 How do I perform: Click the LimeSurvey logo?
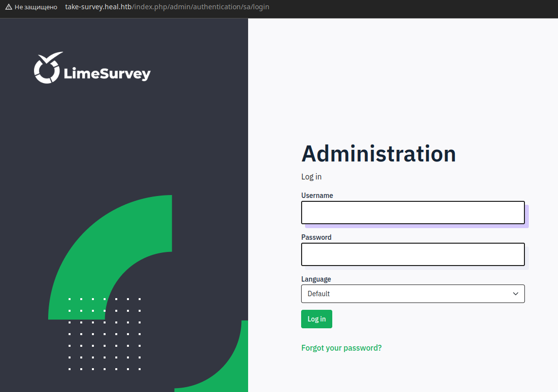[92, 68]
